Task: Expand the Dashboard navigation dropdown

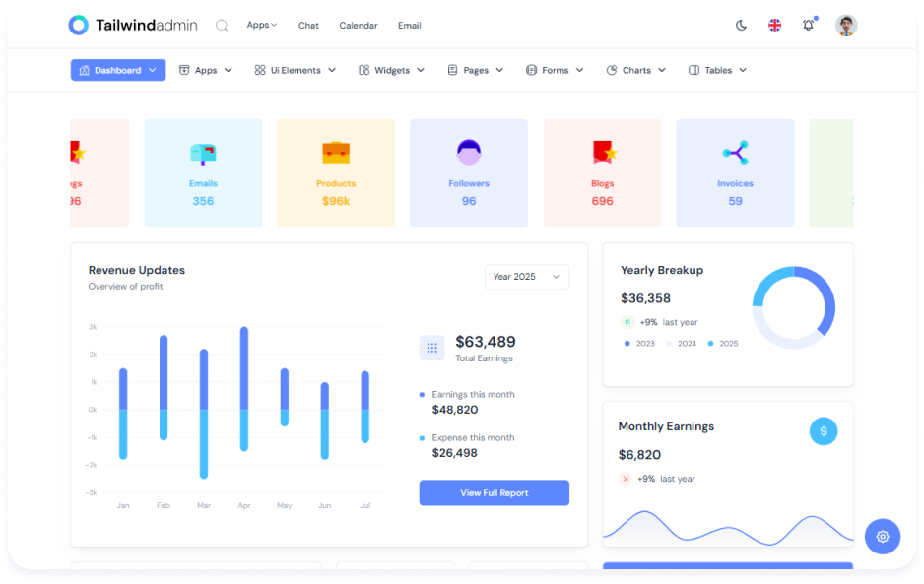Action: 118,70
